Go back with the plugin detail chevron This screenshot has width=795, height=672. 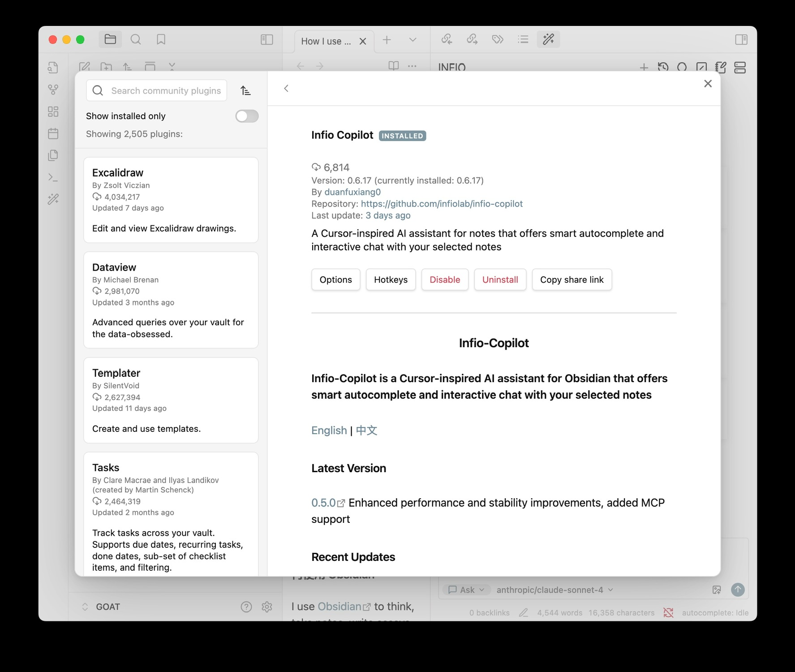pos(286,89)
